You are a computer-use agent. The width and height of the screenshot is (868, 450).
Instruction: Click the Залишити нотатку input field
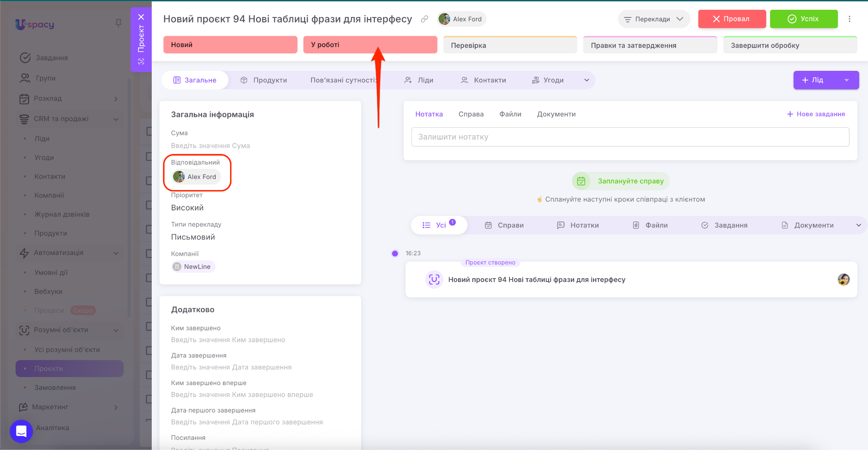pos(630,137)
